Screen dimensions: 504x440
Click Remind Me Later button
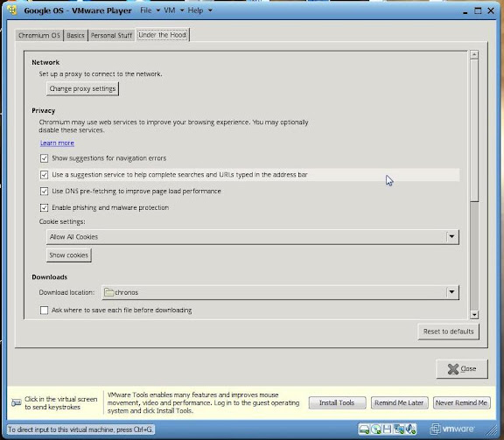399,402
